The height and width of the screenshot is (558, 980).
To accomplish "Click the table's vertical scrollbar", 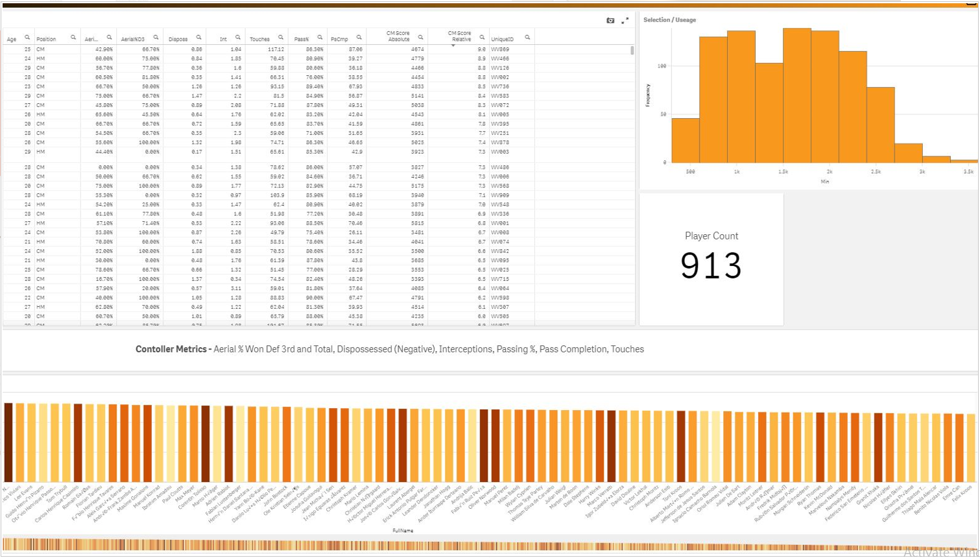I will point(632,51).
